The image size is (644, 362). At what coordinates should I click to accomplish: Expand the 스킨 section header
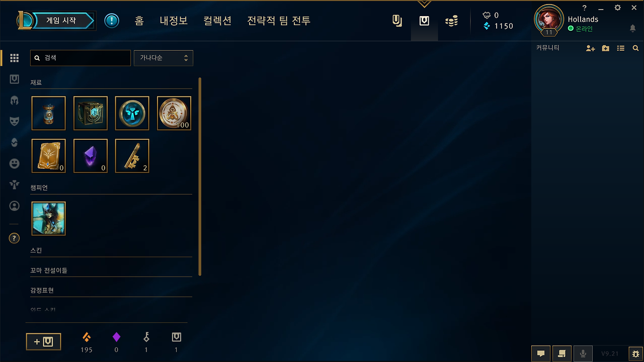(111, 250)
